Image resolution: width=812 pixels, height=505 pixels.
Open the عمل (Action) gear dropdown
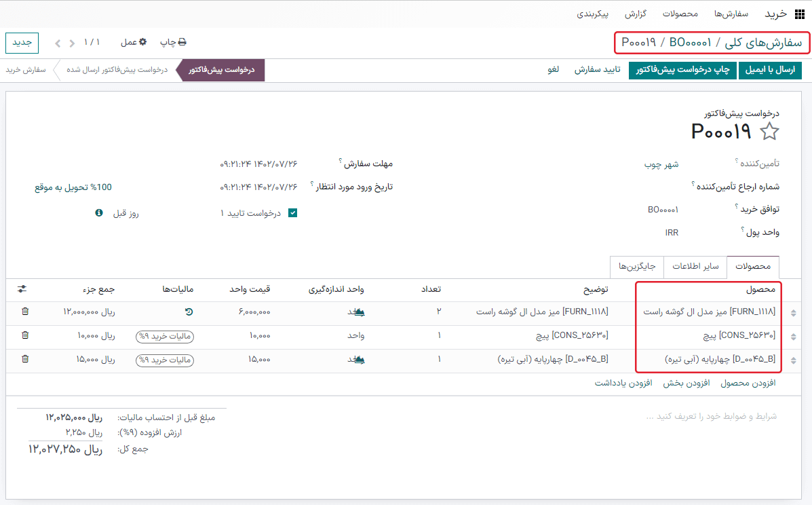pos(134,42)
